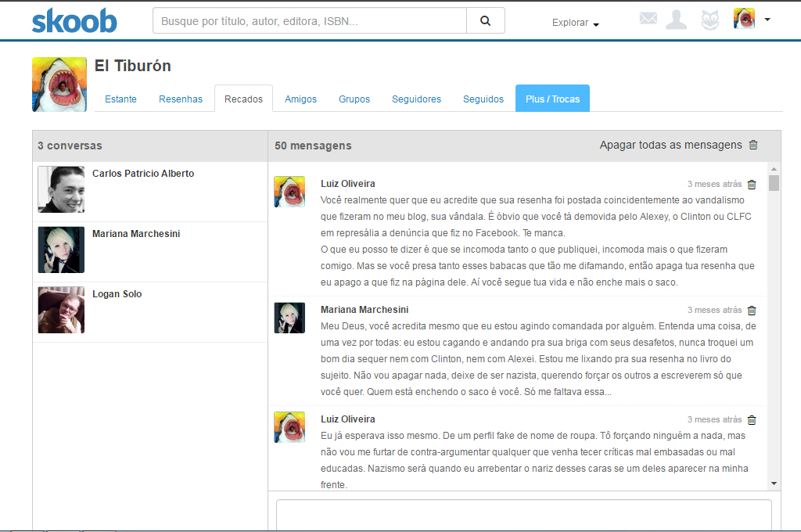Click '3 meses atrás' on Mariana's message
The height and width of the screenshot is (532, 801).
pos(715,311)
